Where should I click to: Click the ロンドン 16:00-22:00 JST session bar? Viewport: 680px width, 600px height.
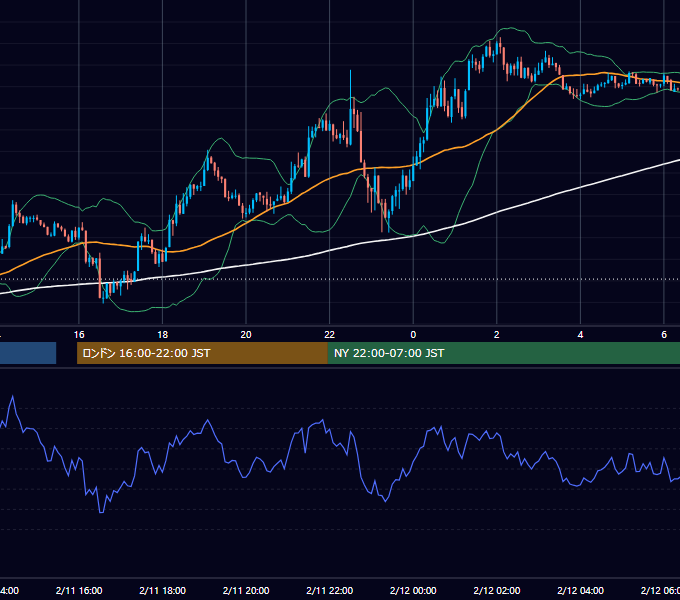202,353
